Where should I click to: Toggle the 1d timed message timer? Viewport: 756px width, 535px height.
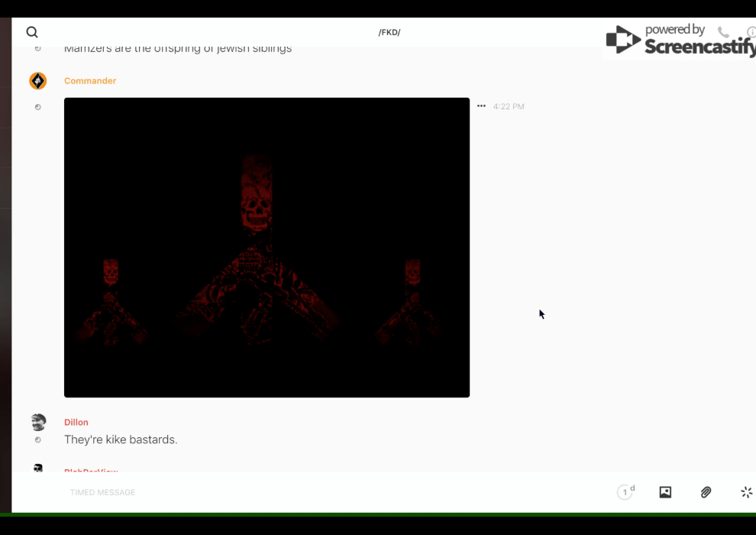(x=625, y=492)
